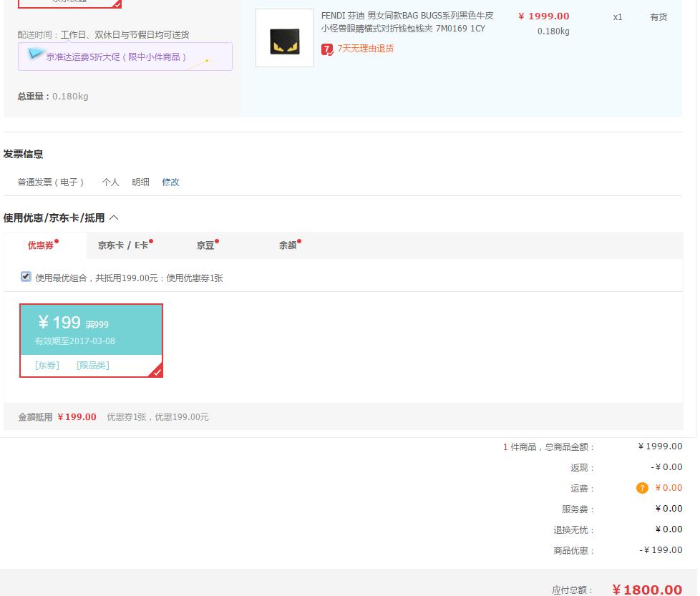This screenshot has width=700, height=596.
Task: Click the 普通发票（电子） invoice type text
Action: pyautogui.click(x=50, y=182)
